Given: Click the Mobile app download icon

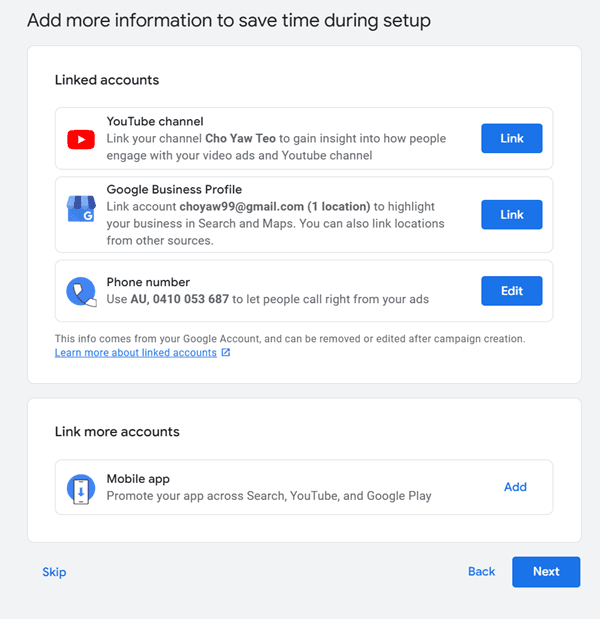Looking at the screenshot, I should (x=81, y=488).
